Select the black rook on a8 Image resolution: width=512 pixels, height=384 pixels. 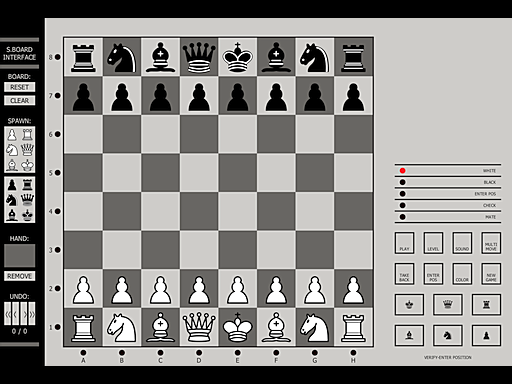coord(83,57)
